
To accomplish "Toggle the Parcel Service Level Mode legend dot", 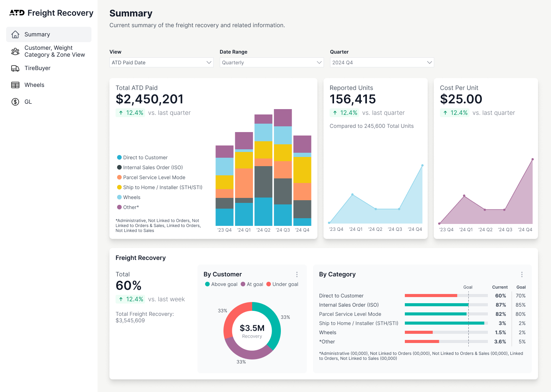I will [x=119, y=177].
